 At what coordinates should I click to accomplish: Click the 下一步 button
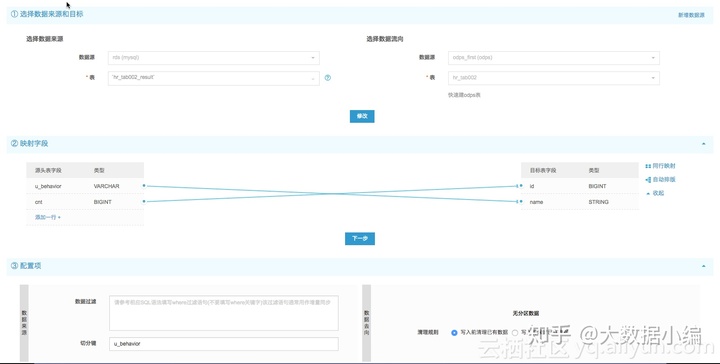click(360, 239)
